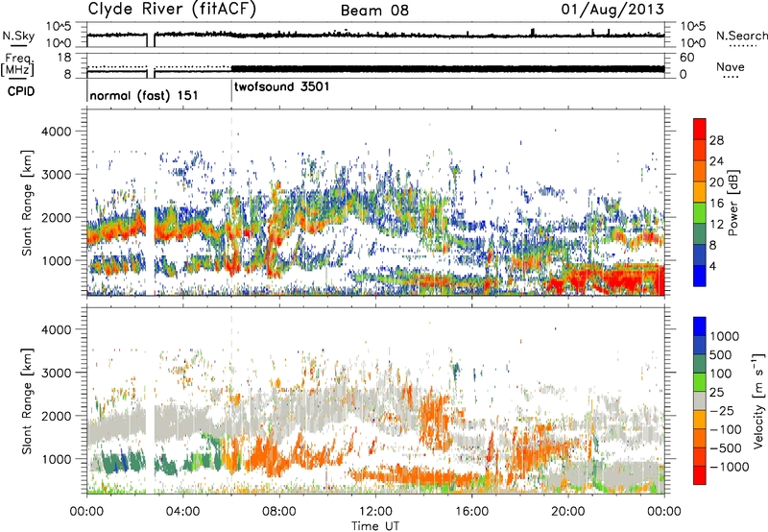Click the gray band of Velocity color bar
Screen dimensions: 768x532
pyautogui.click(x=700, y=400)
